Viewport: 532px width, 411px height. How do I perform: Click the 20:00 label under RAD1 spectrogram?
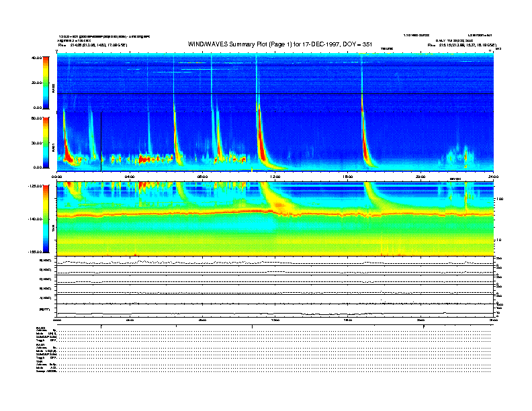(x=420, y=177)
